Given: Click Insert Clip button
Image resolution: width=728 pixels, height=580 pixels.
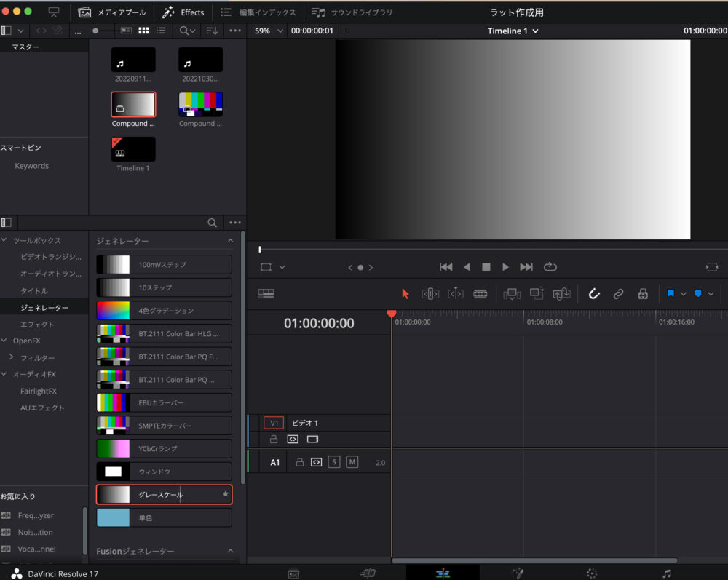Looking at the screenshot, I should [512, 294].
